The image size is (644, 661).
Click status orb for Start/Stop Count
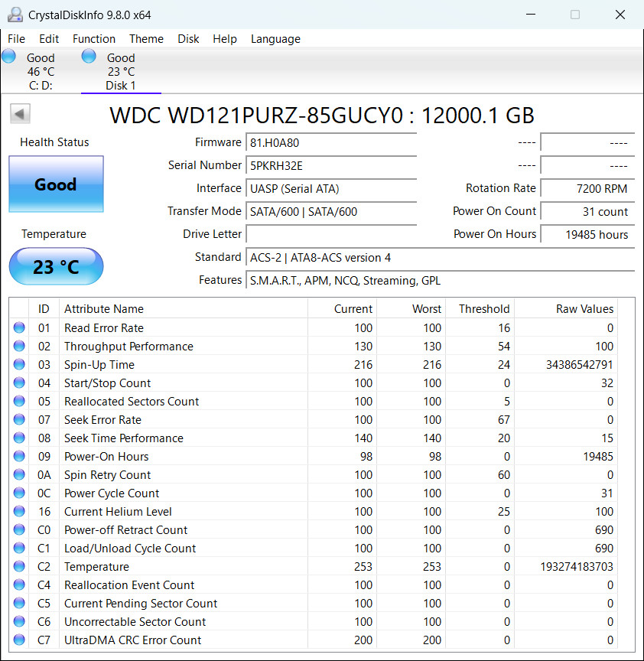(x=19, y=383)
